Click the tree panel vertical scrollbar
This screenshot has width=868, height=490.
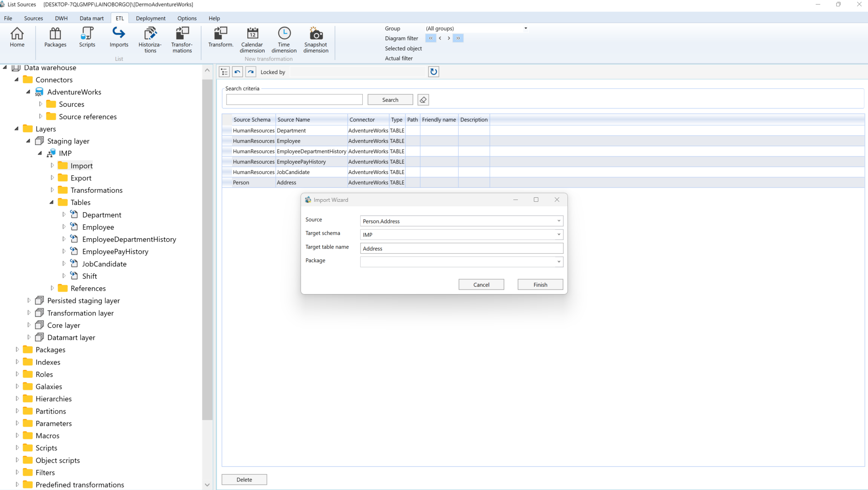(x=207, y=250)
